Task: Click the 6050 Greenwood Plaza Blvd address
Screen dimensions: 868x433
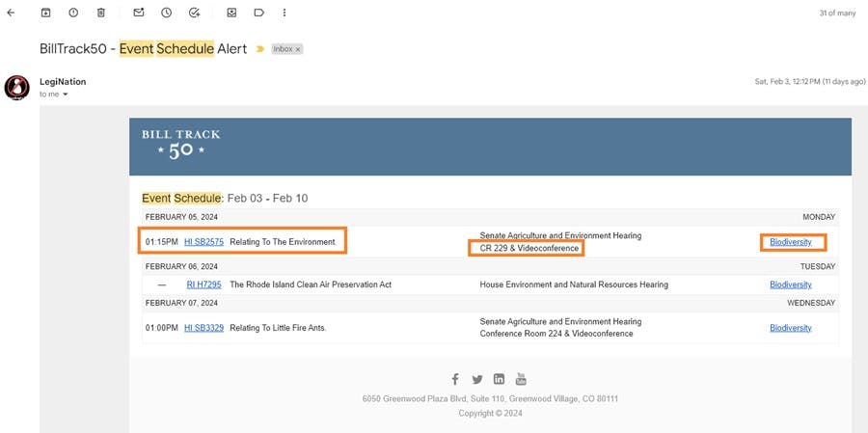Action: click(490, 398)
